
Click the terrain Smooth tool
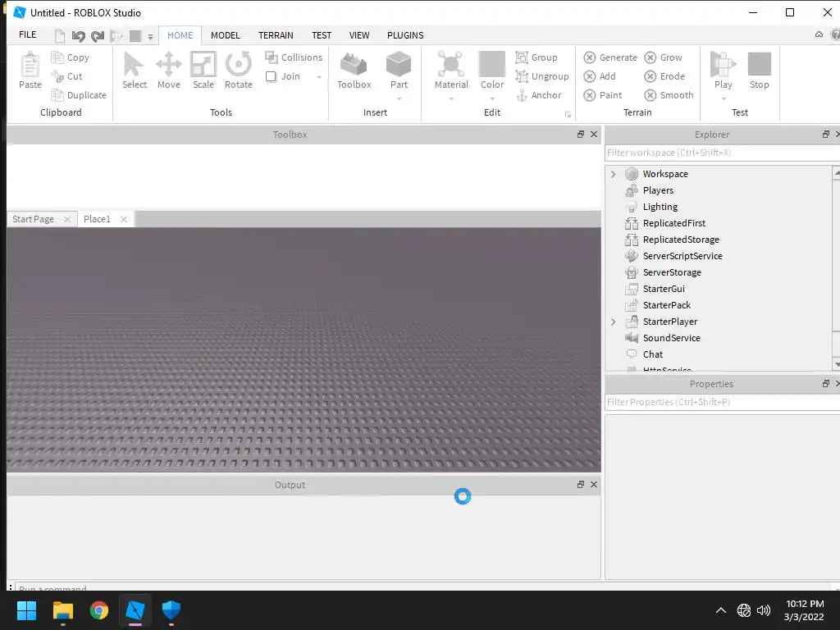669,95
